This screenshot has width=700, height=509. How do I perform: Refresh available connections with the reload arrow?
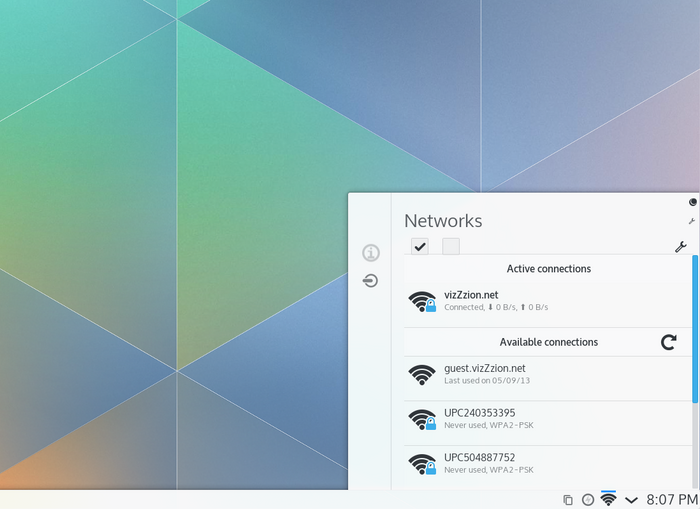668,342
